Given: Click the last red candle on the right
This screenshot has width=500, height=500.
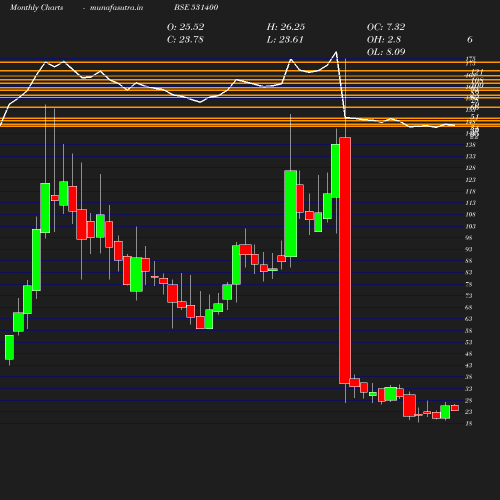Looking at the screenshot, I should click(455, 408).
